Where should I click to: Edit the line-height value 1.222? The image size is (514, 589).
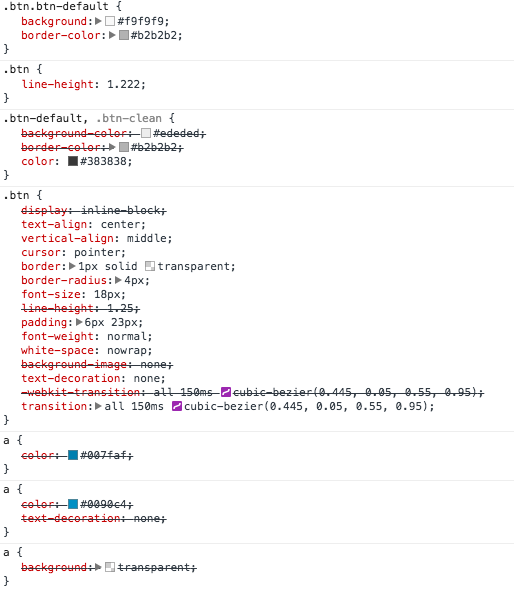(124, 84)
